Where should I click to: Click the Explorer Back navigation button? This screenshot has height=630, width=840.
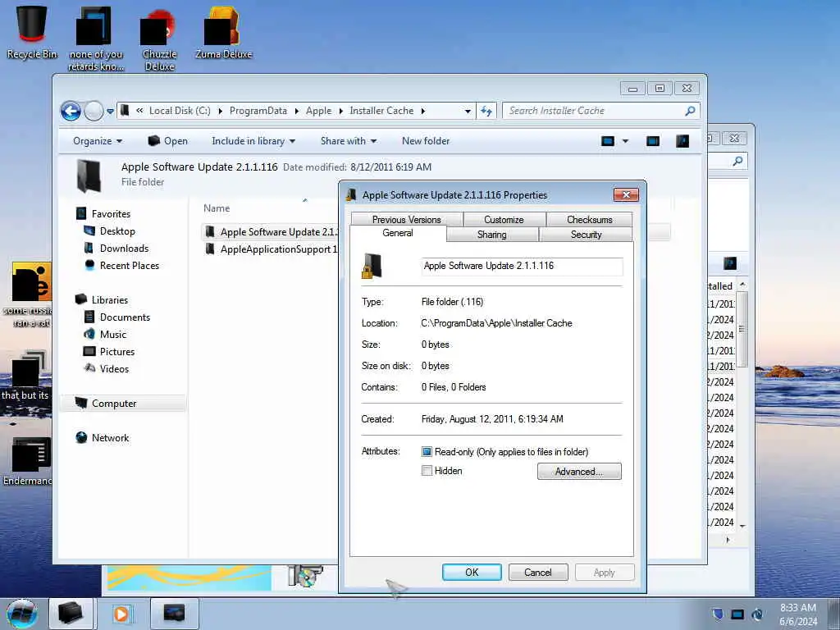click(71, 112)
